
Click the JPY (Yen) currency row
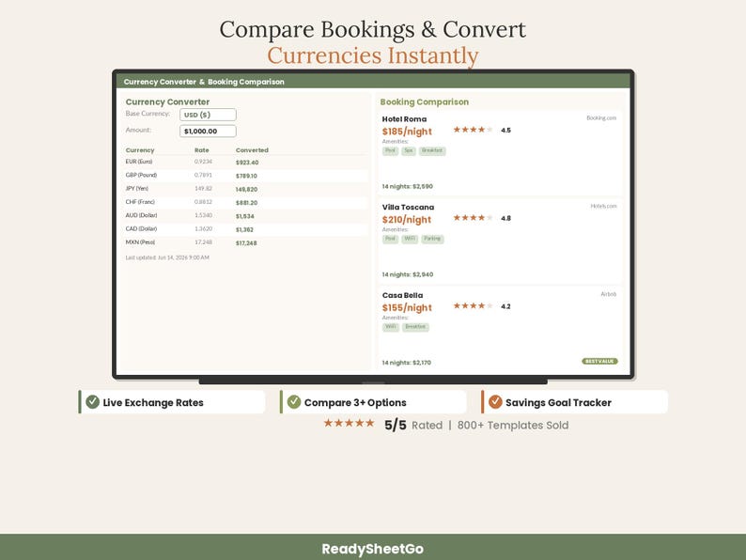click(246, 189)
